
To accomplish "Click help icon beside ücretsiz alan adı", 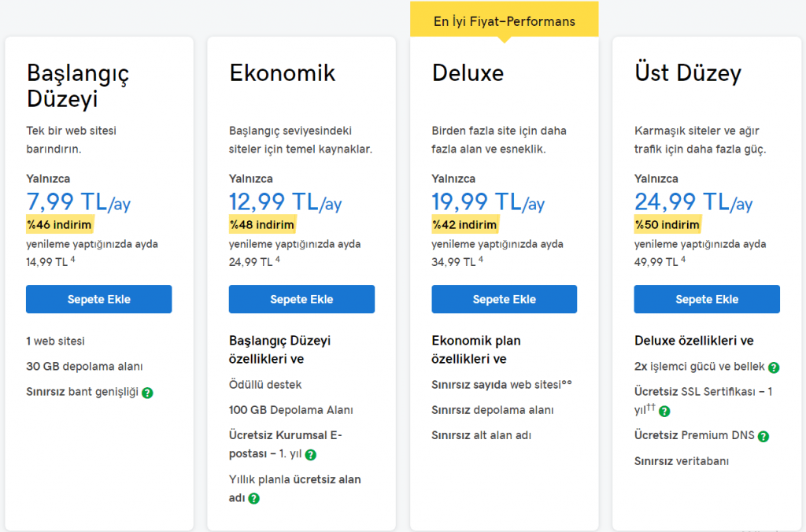I will tap(254, 498).
